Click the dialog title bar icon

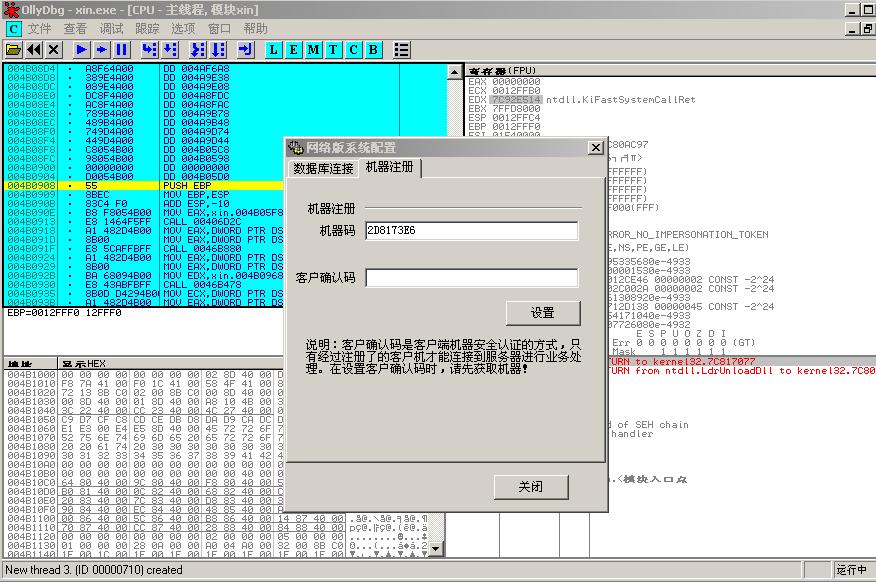pos(296,148)
